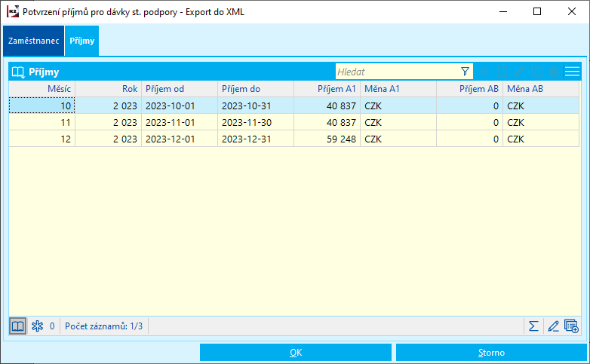Click the Měna AB column header
This screenshot has height=364, width=590.
click(x=541, y=89)
